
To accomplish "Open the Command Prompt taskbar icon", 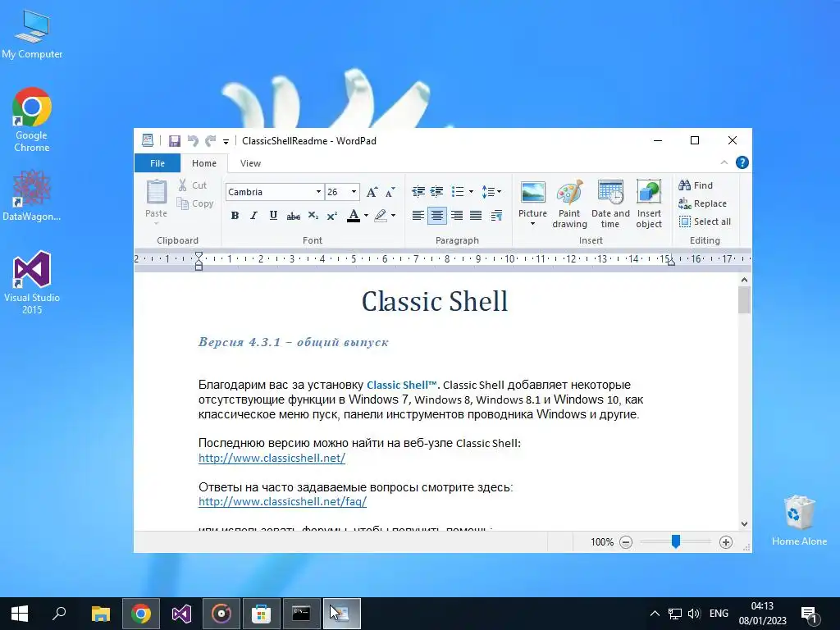I will (x=301, y=614).
